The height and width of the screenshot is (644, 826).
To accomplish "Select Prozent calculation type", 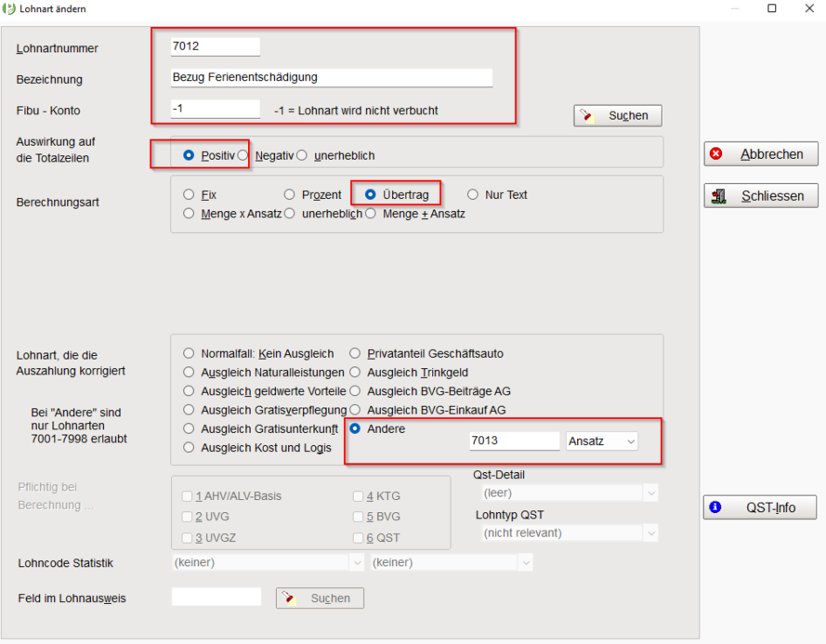I will (290, 195).
